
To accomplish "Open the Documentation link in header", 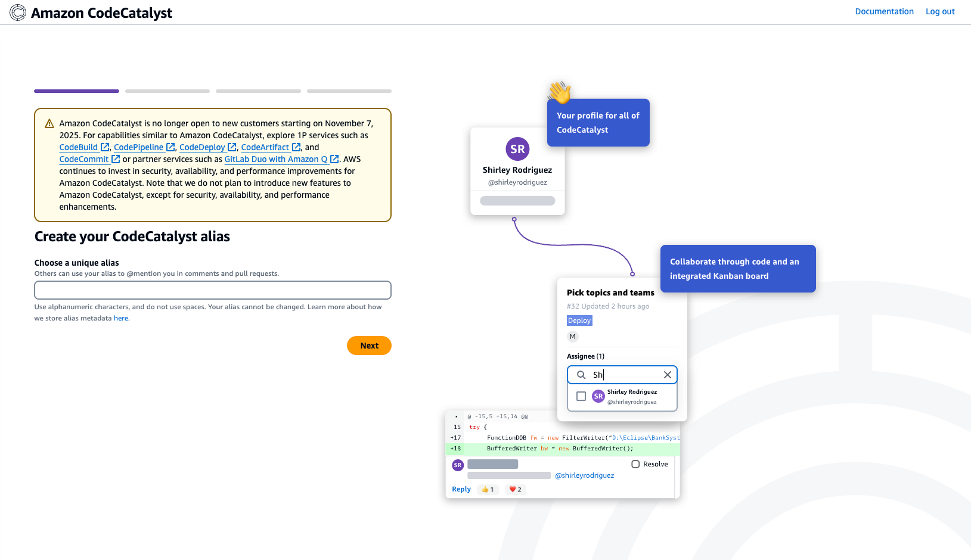I will [884, 11].
